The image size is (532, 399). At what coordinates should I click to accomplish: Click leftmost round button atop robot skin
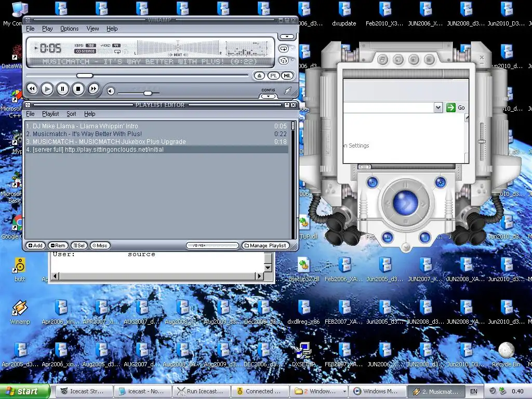tap(382, 60)
